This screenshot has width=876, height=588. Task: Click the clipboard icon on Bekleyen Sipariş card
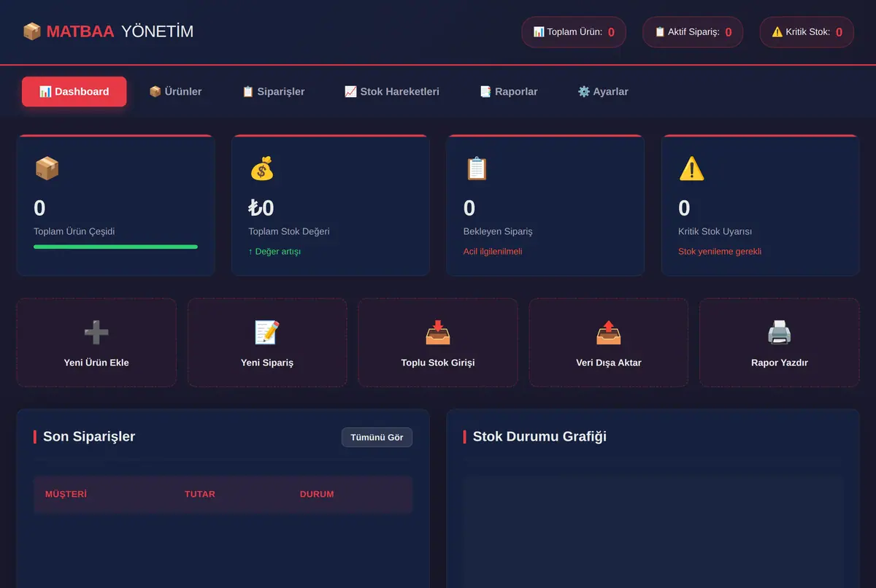pyautogui.click(x=477, y=169)
